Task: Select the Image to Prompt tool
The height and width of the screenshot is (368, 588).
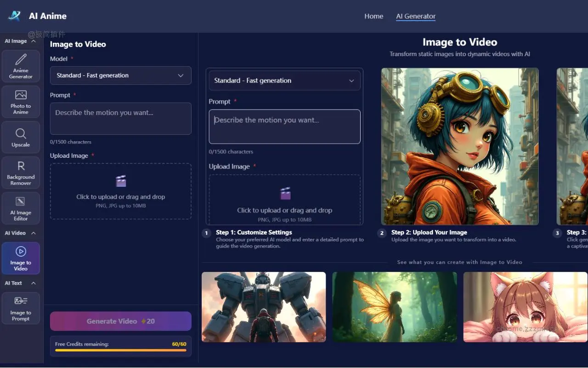Action: [21, 308]
